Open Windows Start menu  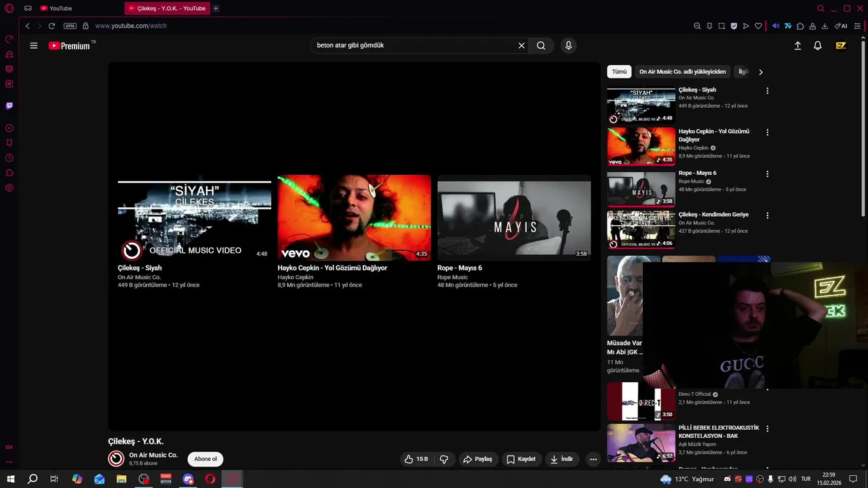pos(11,479)
